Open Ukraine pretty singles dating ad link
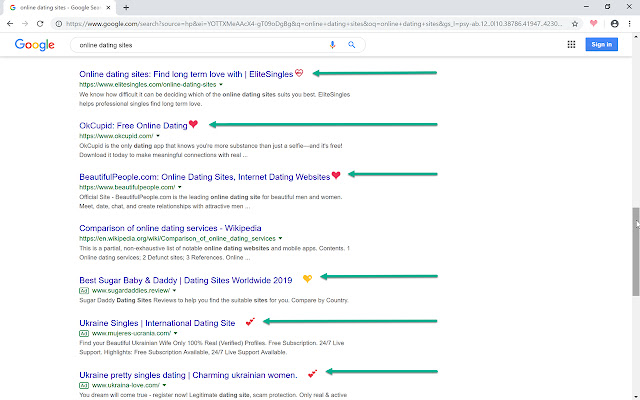 pos(188,375)
